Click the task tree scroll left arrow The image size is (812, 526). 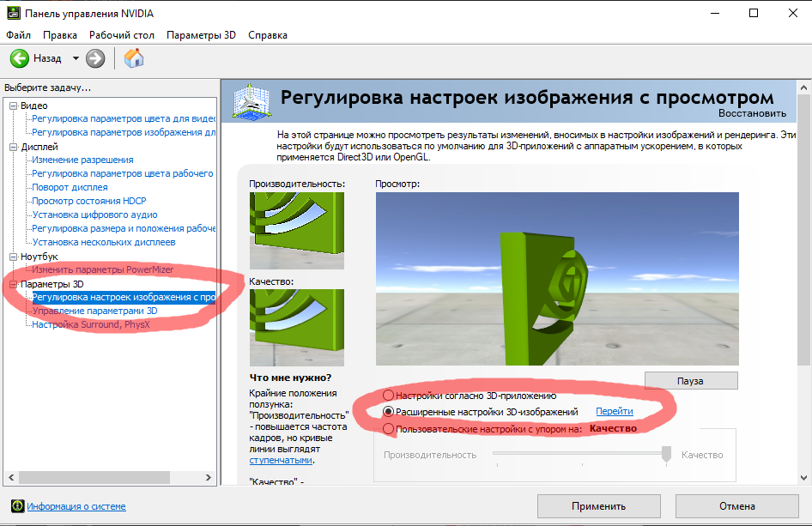(x=11, y=477)
